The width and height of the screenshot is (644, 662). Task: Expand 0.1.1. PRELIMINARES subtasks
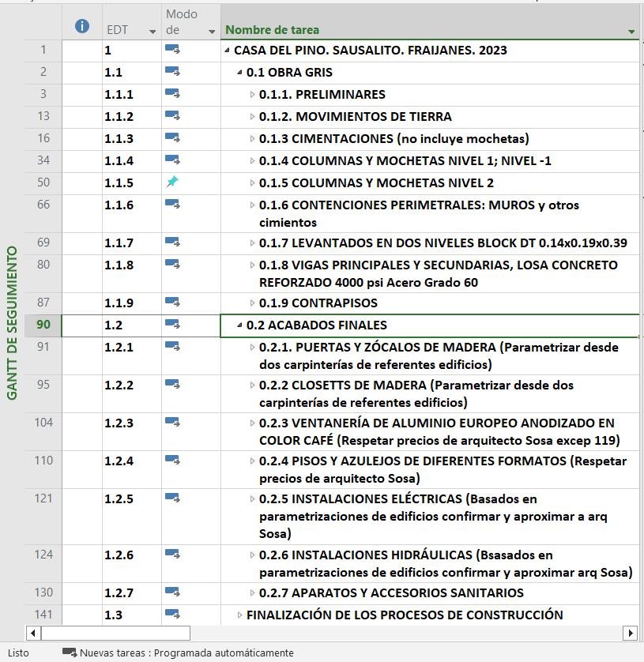[x=252, y=94]
